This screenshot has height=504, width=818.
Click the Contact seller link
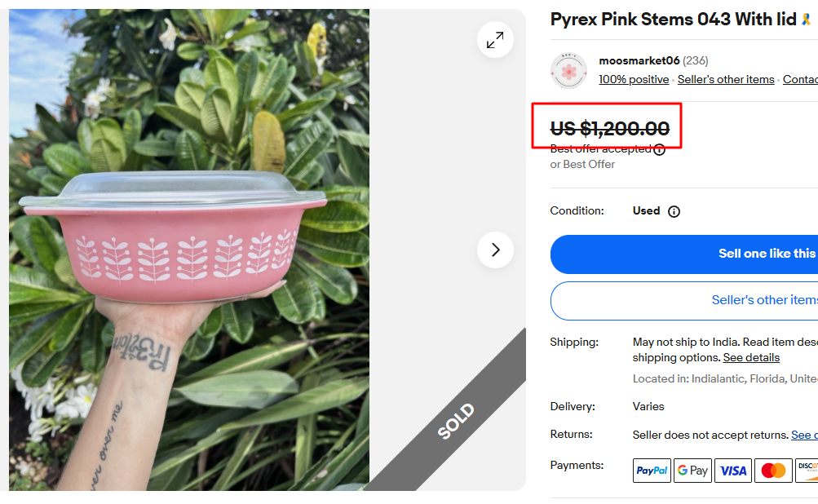[x=800, y=79]
